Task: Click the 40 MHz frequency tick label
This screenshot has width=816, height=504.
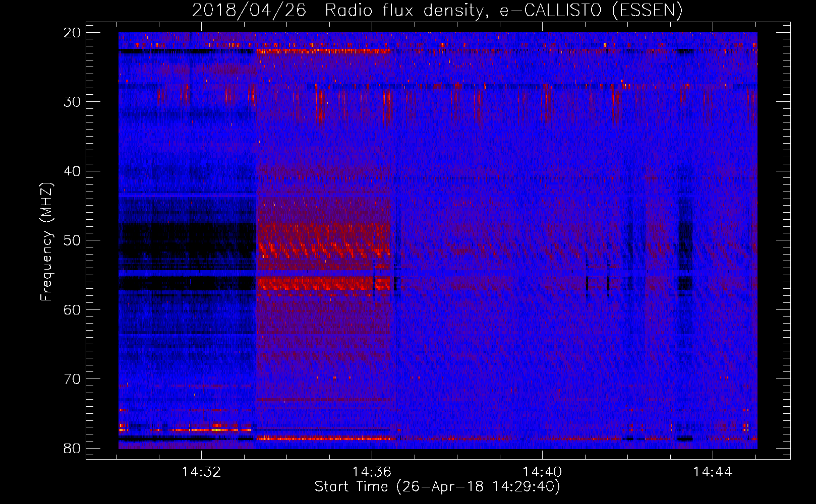Action: (73, 171)
